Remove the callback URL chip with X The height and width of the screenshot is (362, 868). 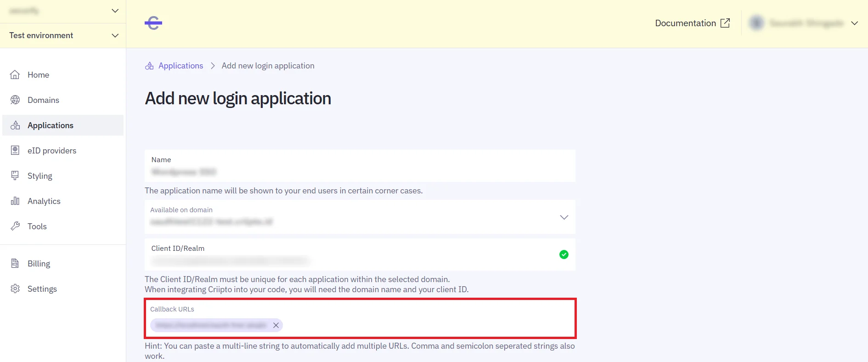coord(276,325)
